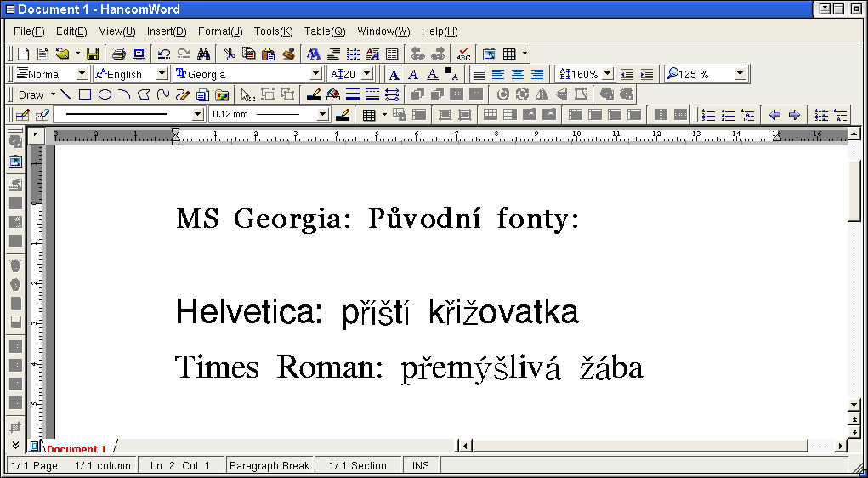Increase paragraph indent

tap(647, 74)
